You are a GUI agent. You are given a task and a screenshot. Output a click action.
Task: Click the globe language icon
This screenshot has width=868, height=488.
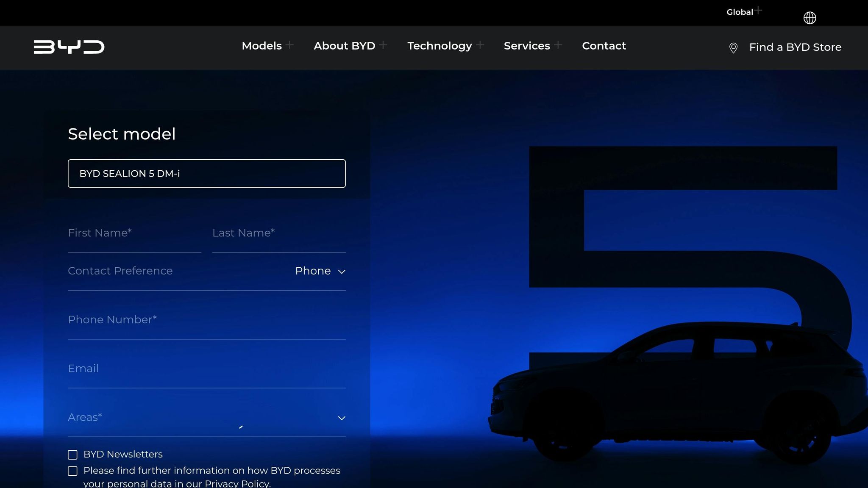pyautogui.click(x=810, y=18)
